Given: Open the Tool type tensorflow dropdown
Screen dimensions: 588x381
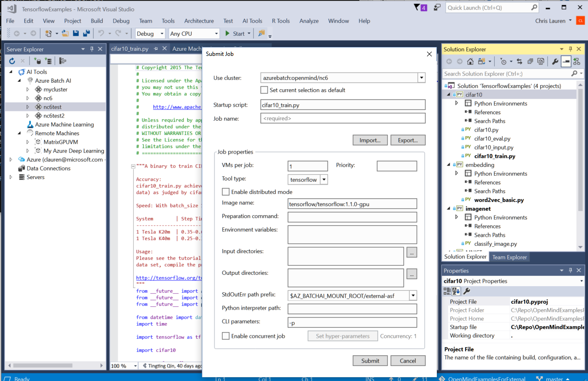Looking at the screenshot, I should pyautogui.click(x=324, y=179).
